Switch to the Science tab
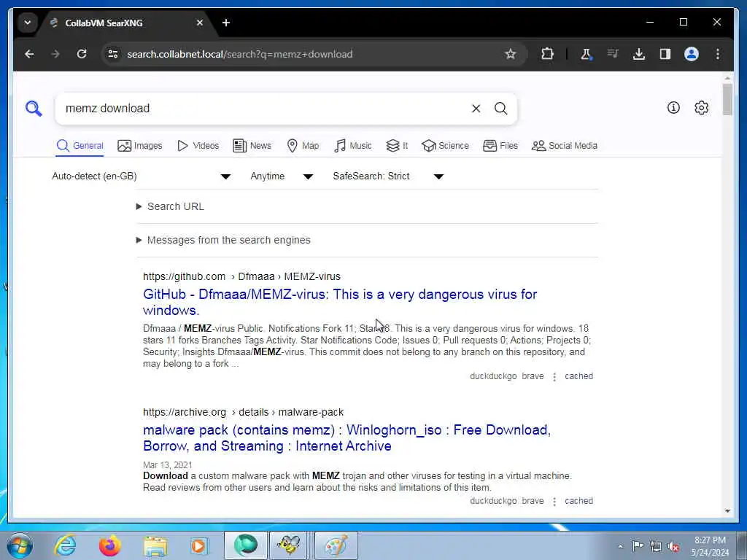 click(445, 146)
